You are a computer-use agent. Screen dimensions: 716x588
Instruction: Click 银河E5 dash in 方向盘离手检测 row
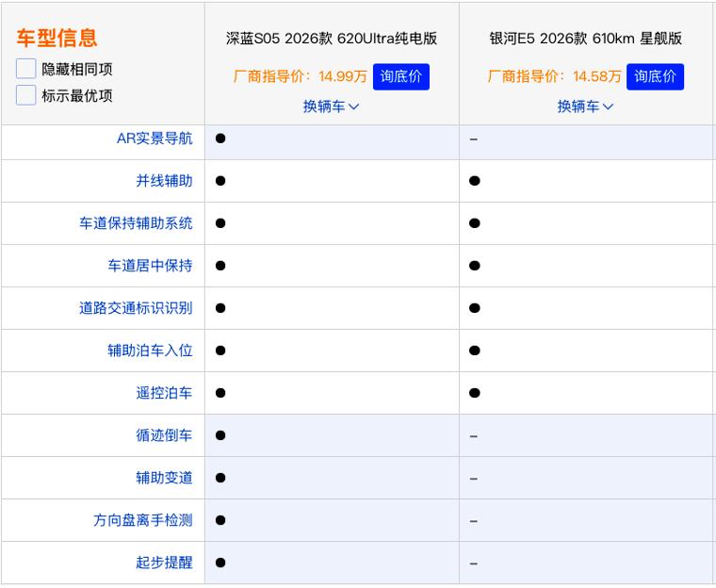point(474,521)
